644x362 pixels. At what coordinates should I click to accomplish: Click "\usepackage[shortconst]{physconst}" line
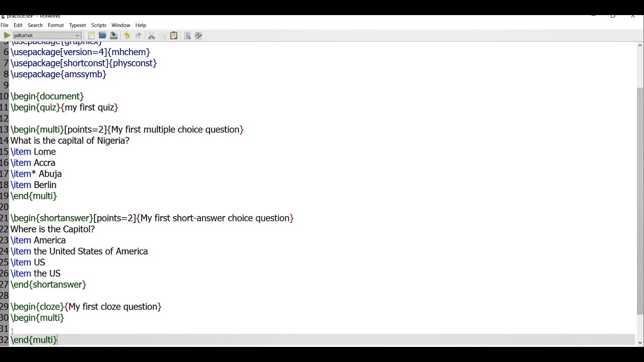[x=84, y=63]
